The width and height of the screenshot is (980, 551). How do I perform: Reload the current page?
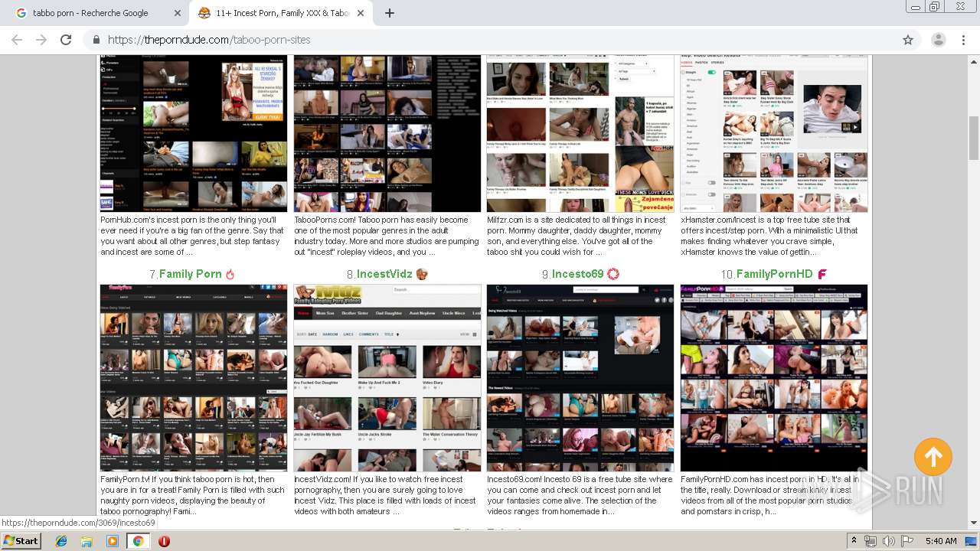pyautogui.click(x=66, y=40)
